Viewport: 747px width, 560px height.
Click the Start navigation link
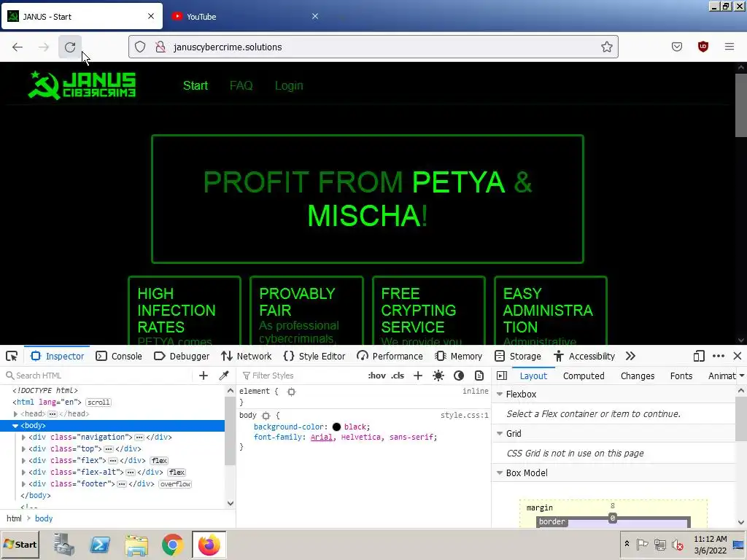tap(196, 86)
